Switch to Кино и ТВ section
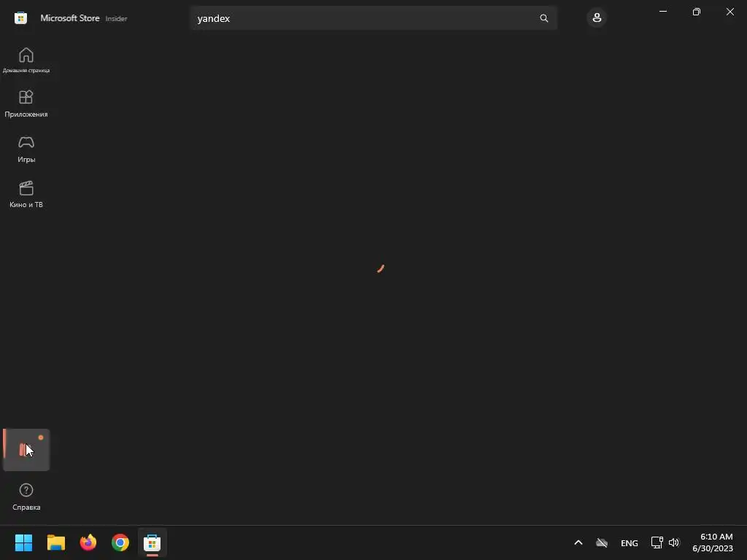747x560 pixels. coord(26,194)
